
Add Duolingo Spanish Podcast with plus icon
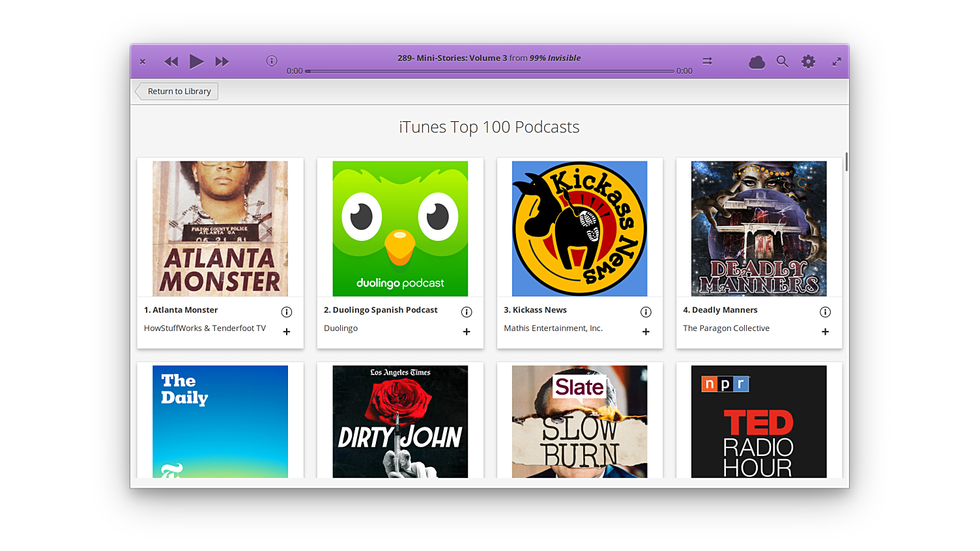pyautogui.click(x=467, y=332)
